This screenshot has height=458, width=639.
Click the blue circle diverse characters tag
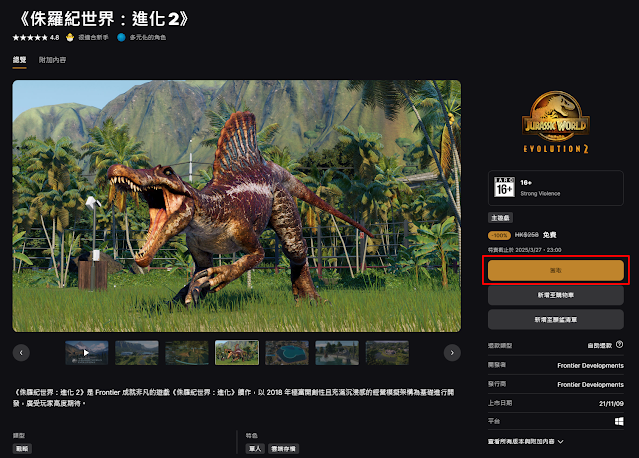pyautogui.click(x=121, y=37)
